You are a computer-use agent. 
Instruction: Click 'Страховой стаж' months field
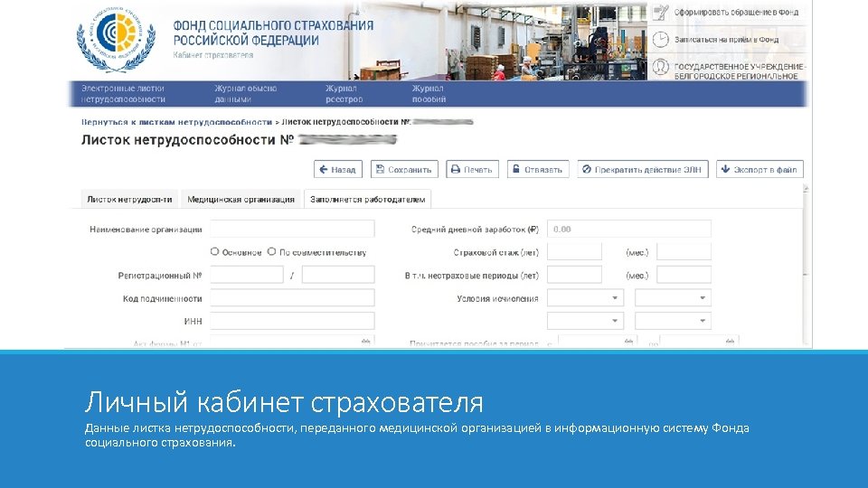click(x=684, y=252)
